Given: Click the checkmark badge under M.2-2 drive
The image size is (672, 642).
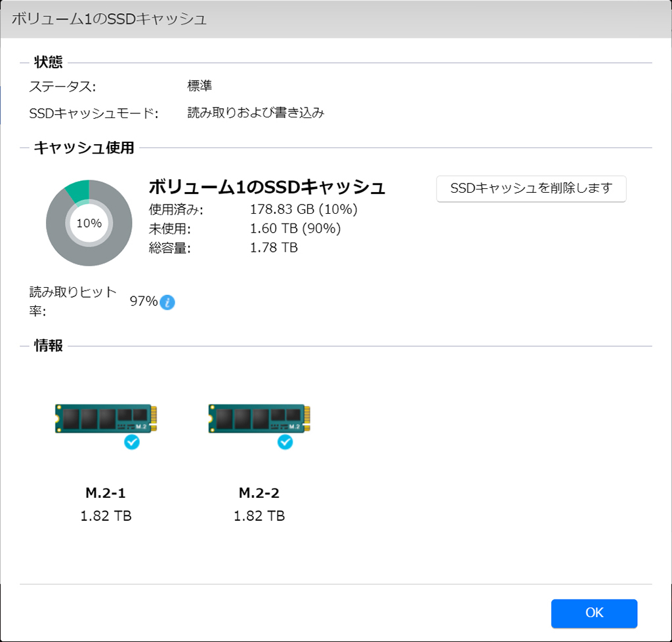Looking at the screenshot, I should [285, 442].
